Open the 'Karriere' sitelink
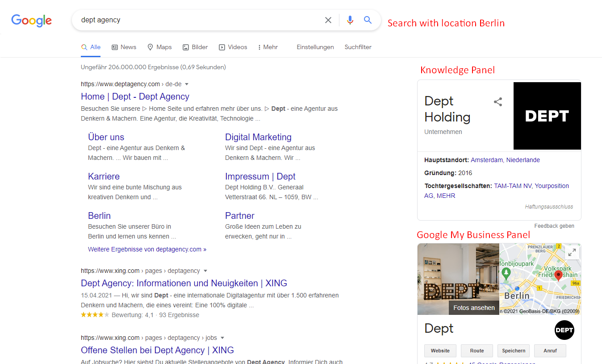The height and width of the screenshot is (364, 602). point(104,176)
